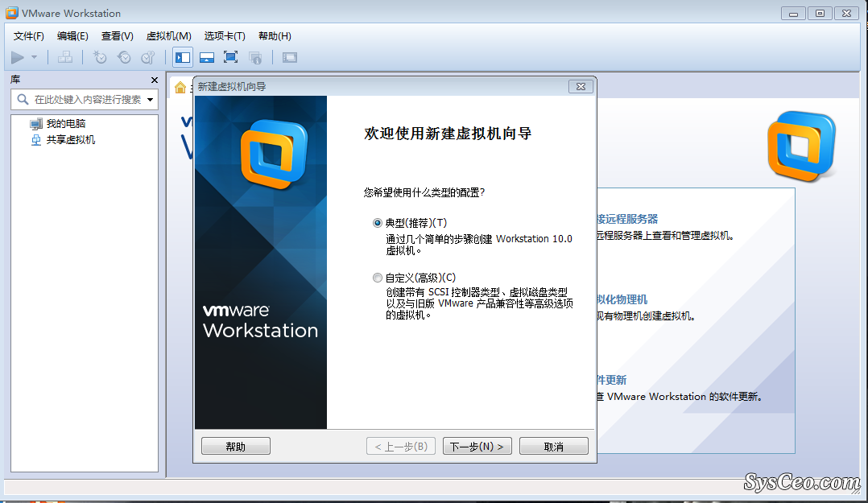The image size is (868, 503).
Task: Select the 典型(推荐)(T) radio button
Action: pyautogui.click(x=378, y=223)
